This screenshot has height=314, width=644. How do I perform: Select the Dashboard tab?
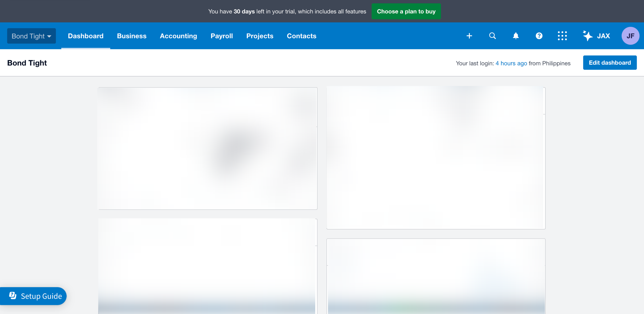[x=86, y=36]
